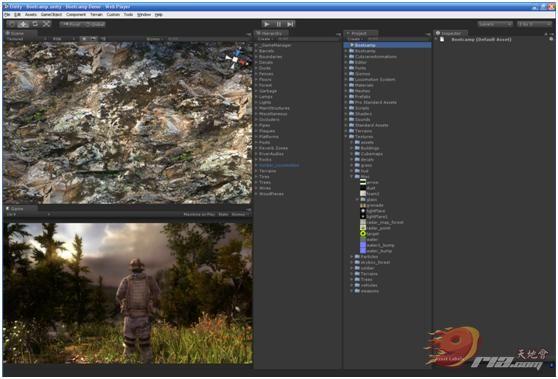Open Create dropdown in Hierarchy panel
This screenshot has width=558, height=379.
265,39
